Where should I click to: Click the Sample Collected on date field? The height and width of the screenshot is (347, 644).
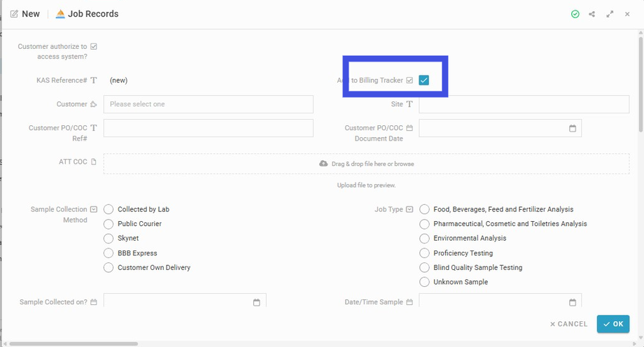(185, 302)
